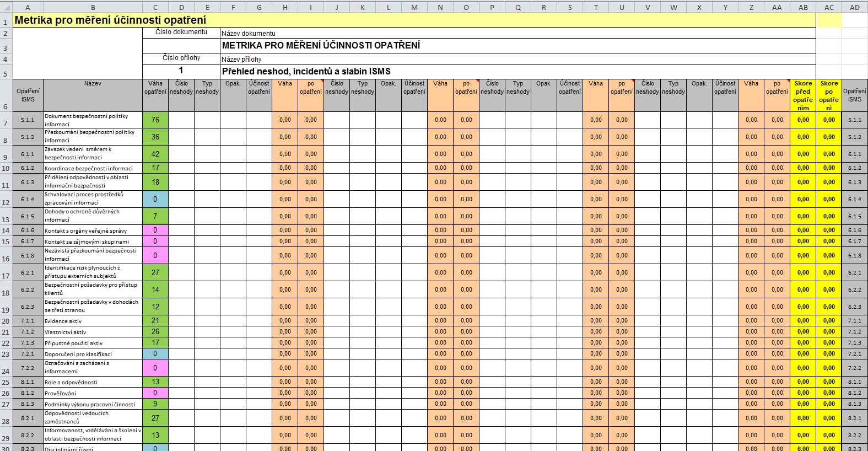This screenshot has height=451, width=868.
Task: Click weight cell 76 for 5.1.1
Action: (x=155, y=120)
